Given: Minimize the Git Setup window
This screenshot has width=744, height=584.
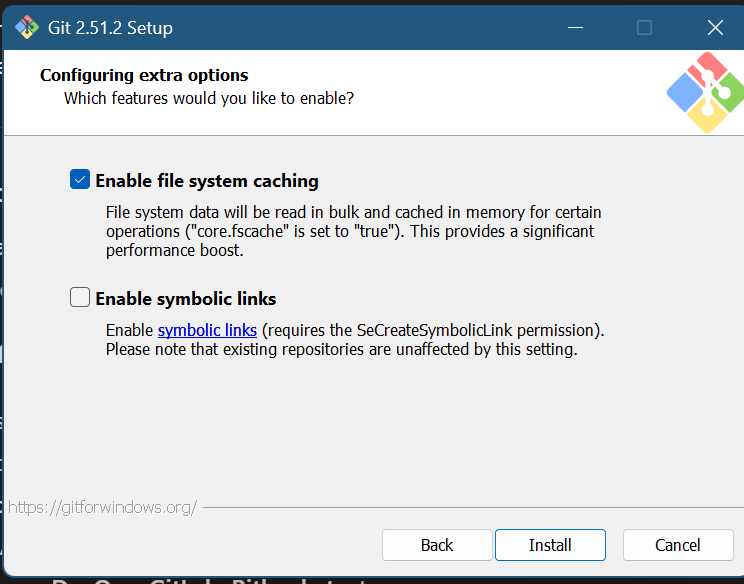Looking at the screenshot, I should coord(574,27).
